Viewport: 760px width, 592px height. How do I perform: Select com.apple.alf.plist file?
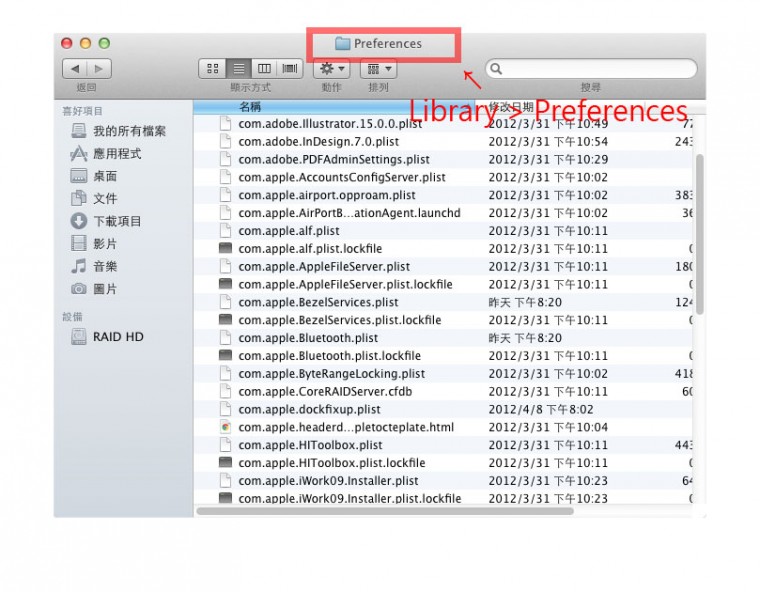tap(289, 231)
